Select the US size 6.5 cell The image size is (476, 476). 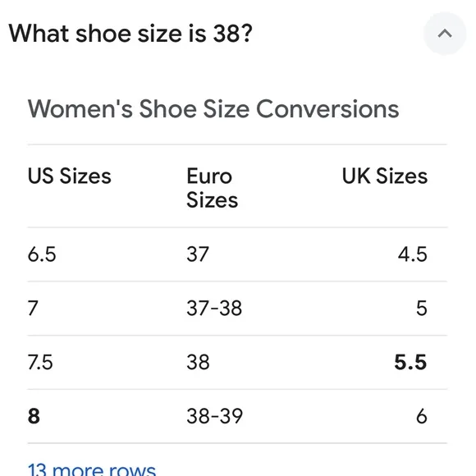(x=42, y=254)
